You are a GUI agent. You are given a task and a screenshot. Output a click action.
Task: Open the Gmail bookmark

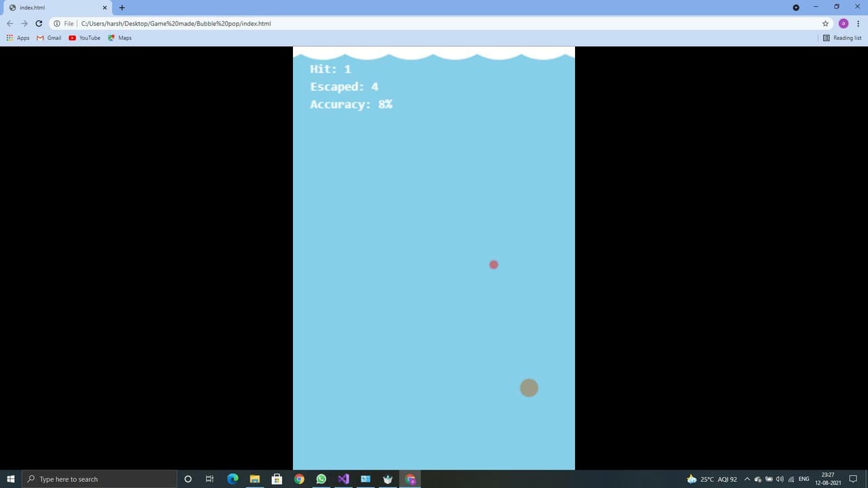tap(49, 38)
